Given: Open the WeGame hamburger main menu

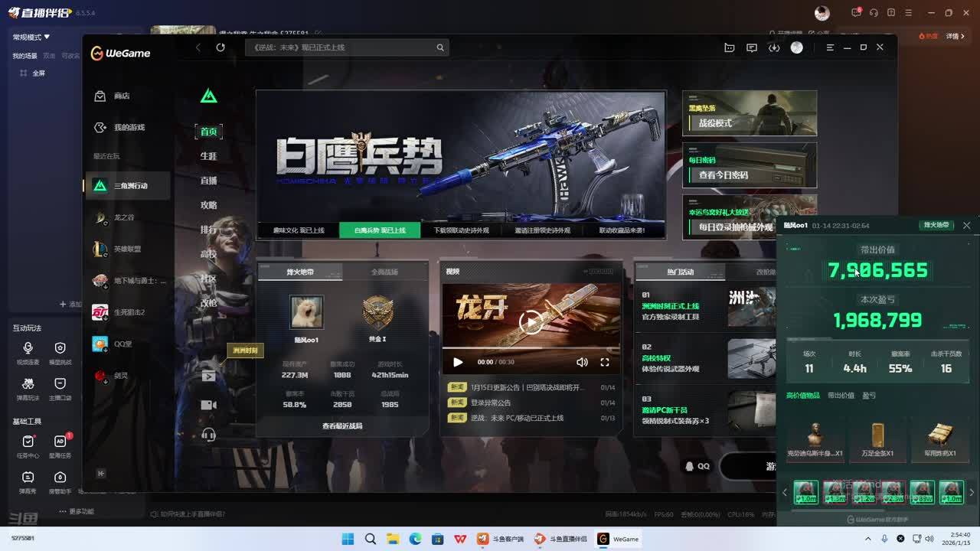Looking at the screenshot, I should (x=830, y=47).
